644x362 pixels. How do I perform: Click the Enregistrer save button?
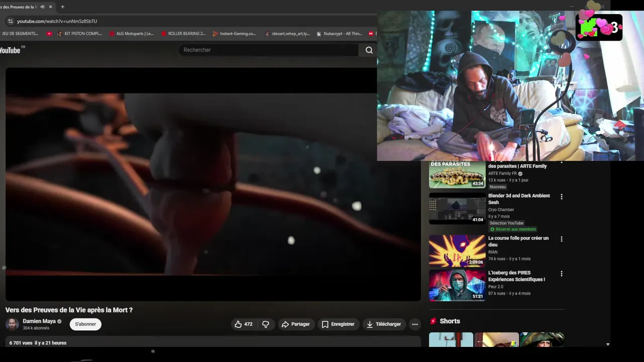[x=338, y=324]
